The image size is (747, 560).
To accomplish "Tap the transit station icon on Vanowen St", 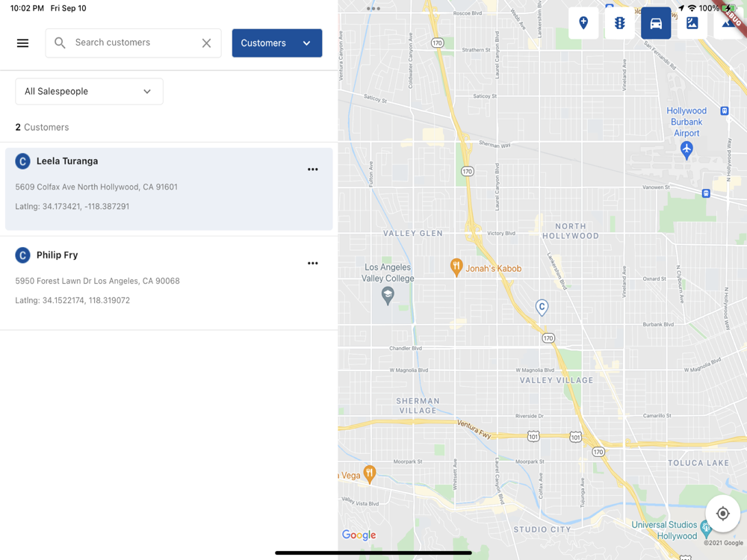I will point(706,193).
